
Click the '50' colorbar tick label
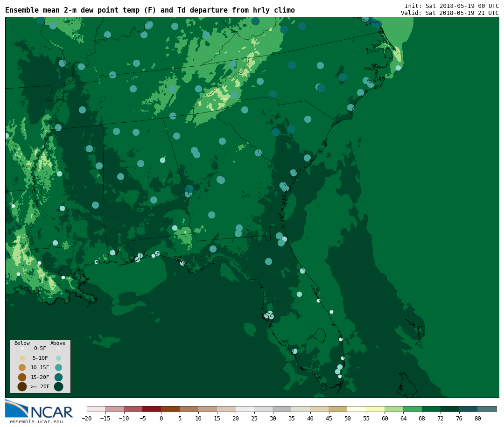[348, 418]
